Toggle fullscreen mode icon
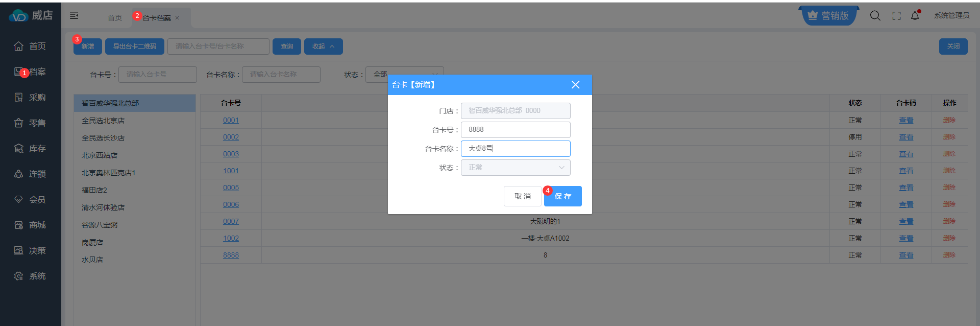 896,16
